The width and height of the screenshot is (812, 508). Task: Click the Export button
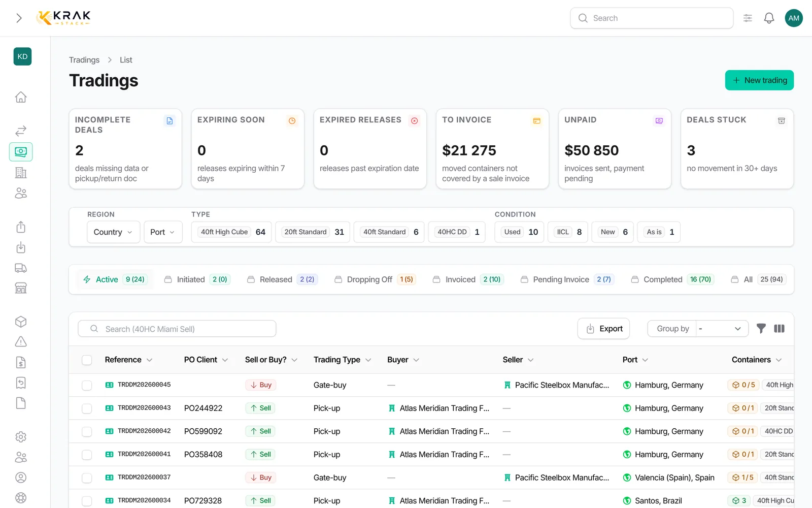[x=604, y=329]
